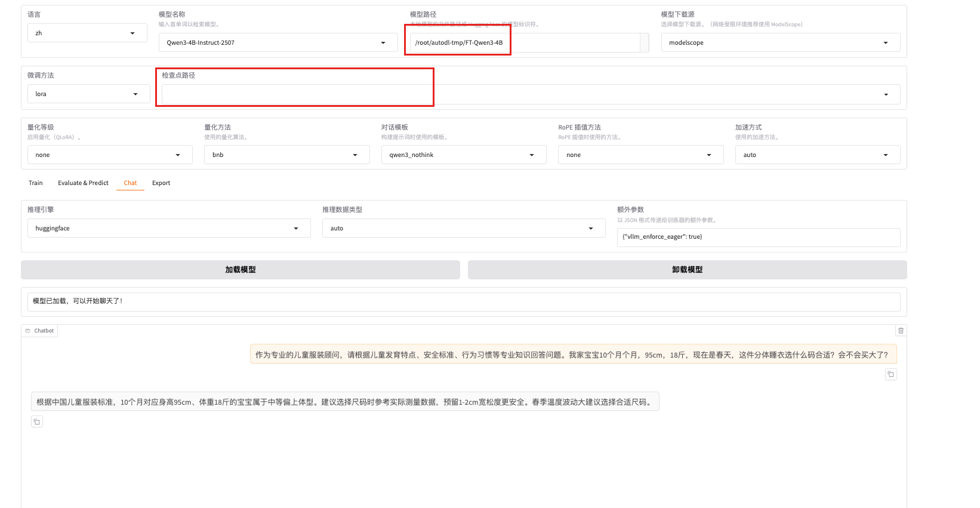The height and width of the screenshot is (508, 980).
Task: Click the 模型已加载 status textbox
Action: (x=464, y=301)
